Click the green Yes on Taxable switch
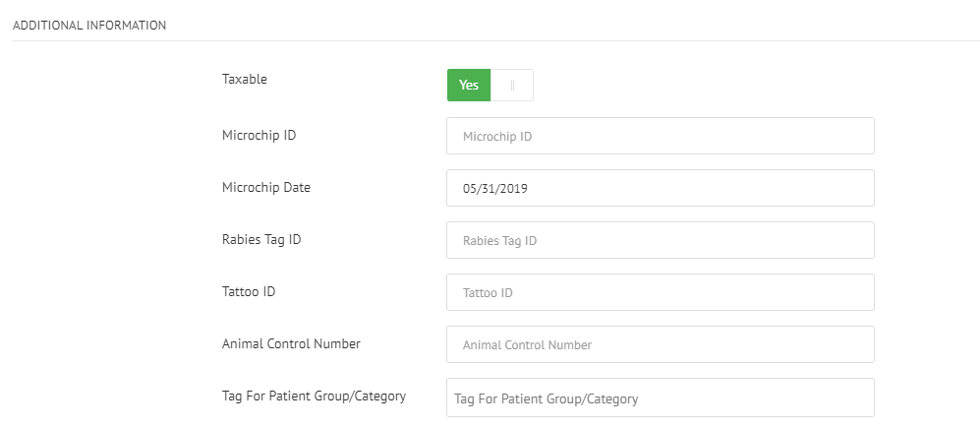The image size is (980, 427). [469, 85]
